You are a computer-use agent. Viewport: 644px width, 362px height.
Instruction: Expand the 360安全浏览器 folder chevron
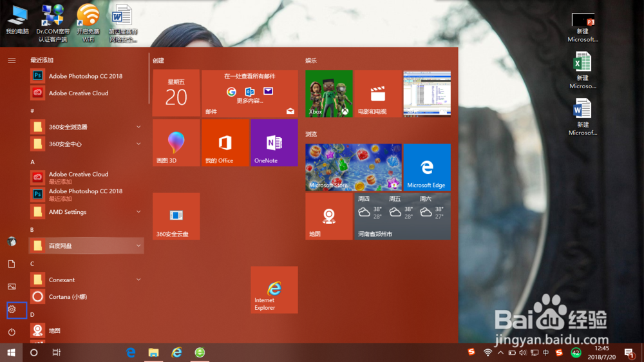[138, 127]
